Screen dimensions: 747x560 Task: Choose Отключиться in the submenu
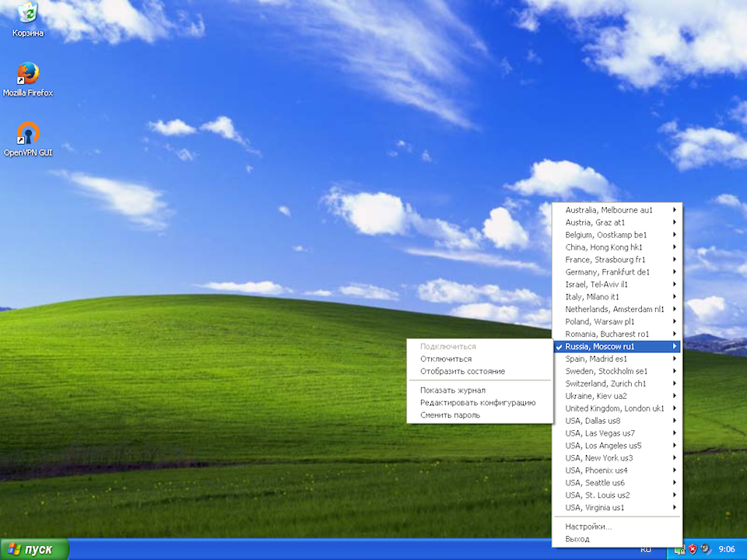pos(480,359)
